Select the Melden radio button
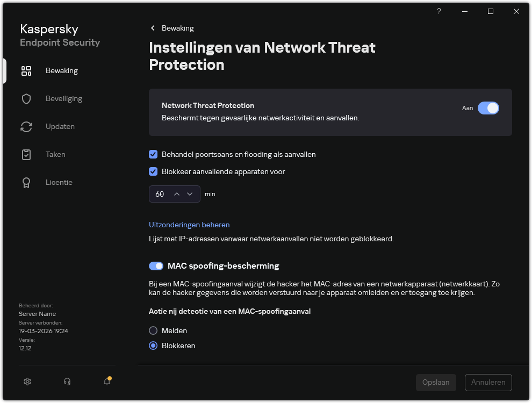The image size is (532, 403). (153, 330)
